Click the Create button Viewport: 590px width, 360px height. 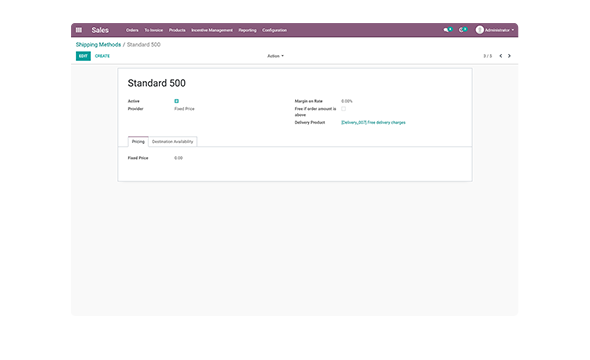tap(102, 56)
